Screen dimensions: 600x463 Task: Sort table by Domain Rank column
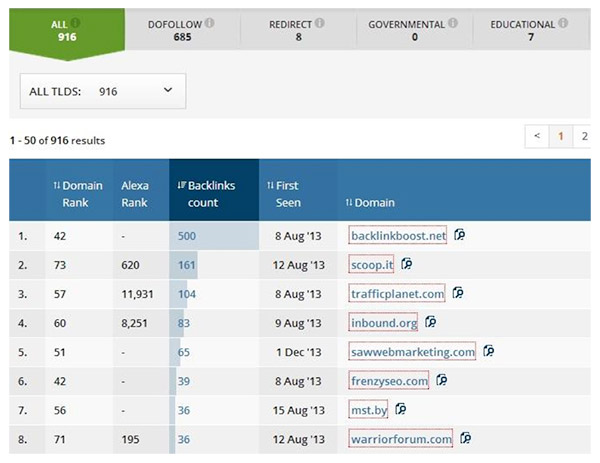click(x=78, y=194)
